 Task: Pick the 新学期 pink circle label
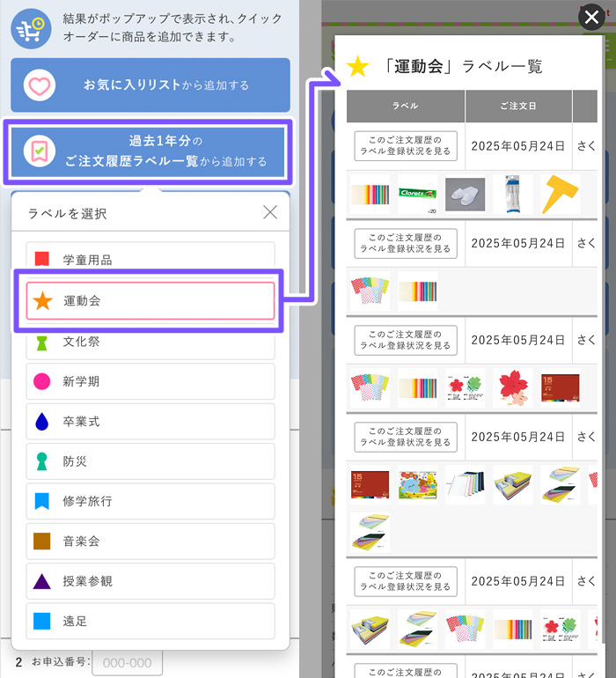click(x=150, y=381)
